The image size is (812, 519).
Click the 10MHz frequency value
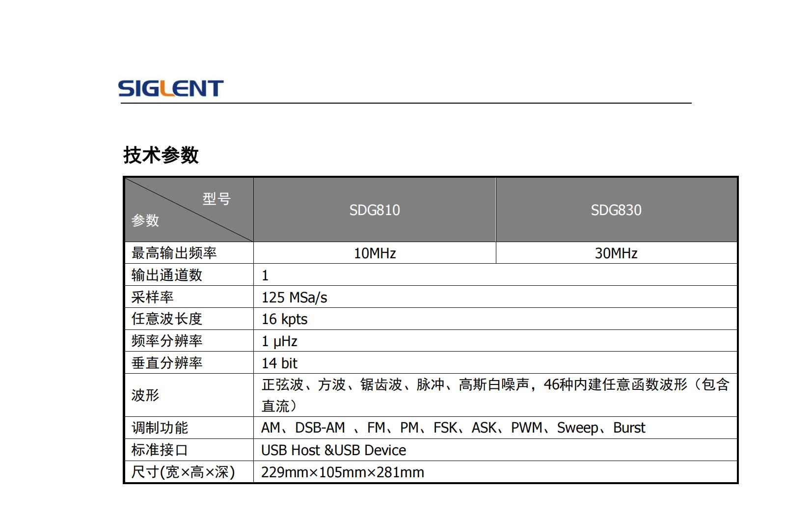(x=375, y=253)
